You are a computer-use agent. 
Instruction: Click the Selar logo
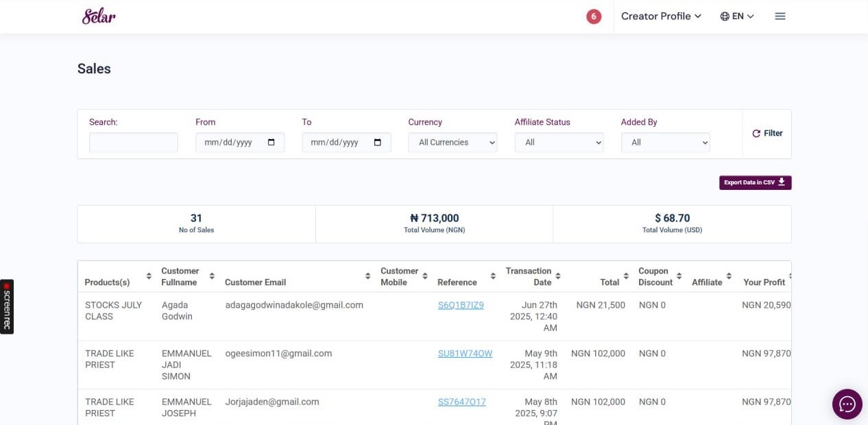(x=99, y=16)
